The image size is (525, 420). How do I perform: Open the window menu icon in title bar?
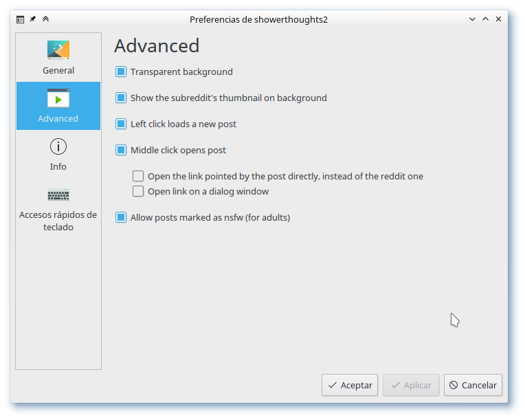tap(20, 19)
